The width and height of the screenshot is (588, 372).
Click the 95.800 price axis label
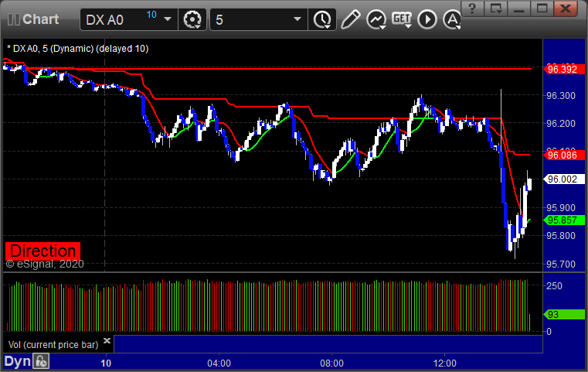pos(561,236)
